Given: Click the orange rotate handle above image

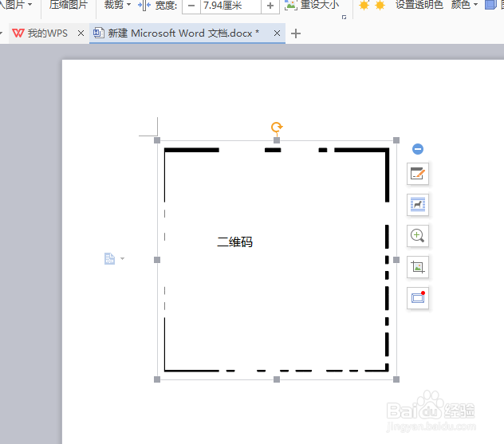Looking at the screenshot, I should 277,128.
